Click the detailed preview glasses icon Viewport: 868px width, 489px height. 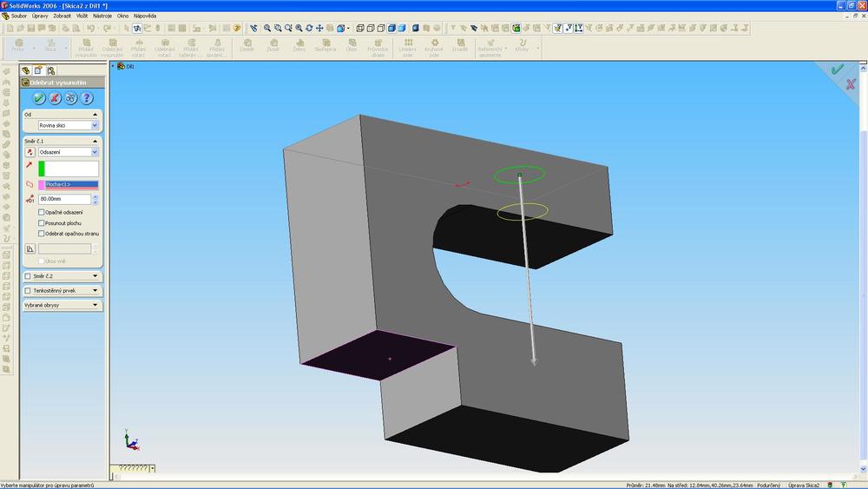click(x=70, y=98)
